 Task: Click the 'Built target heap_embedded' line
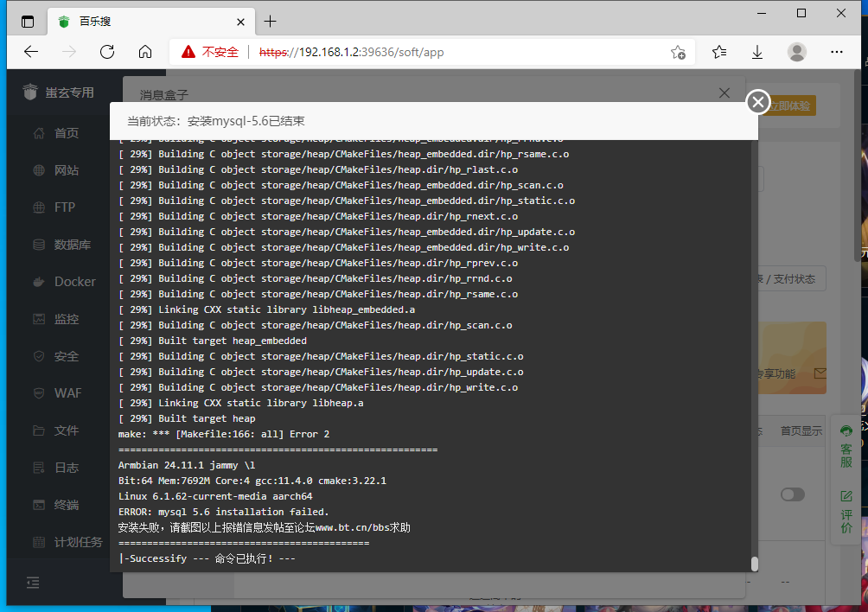[213, 341]
